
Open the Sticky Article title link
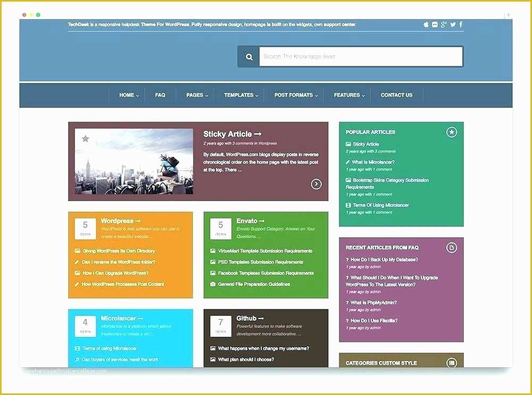tap(232, 134)
